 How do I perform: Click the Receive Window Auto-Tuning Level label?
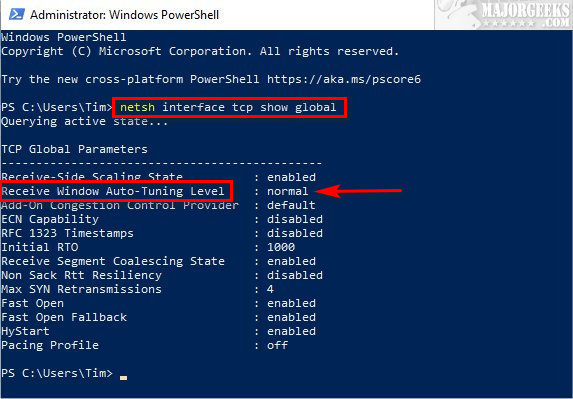(113, 191)
